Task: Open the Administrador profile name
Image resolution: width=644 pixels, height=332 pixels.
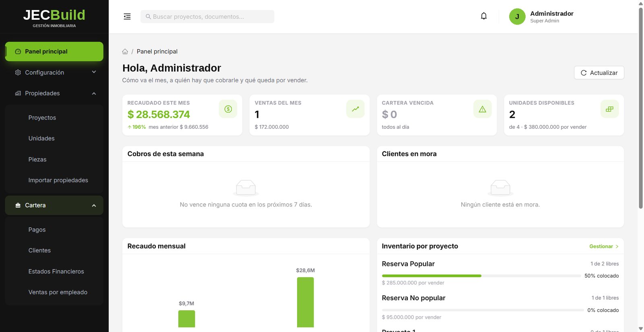Action: (x=552, y=13)
